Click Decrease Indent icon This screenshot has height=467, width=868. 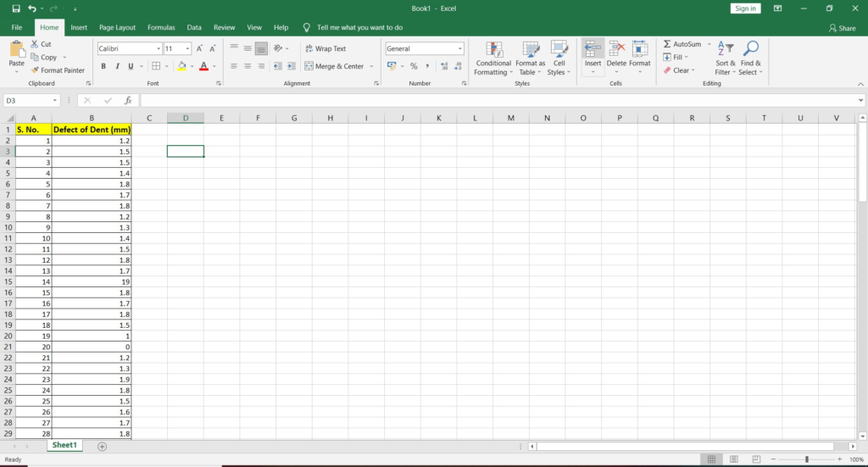tap(278, 66)
